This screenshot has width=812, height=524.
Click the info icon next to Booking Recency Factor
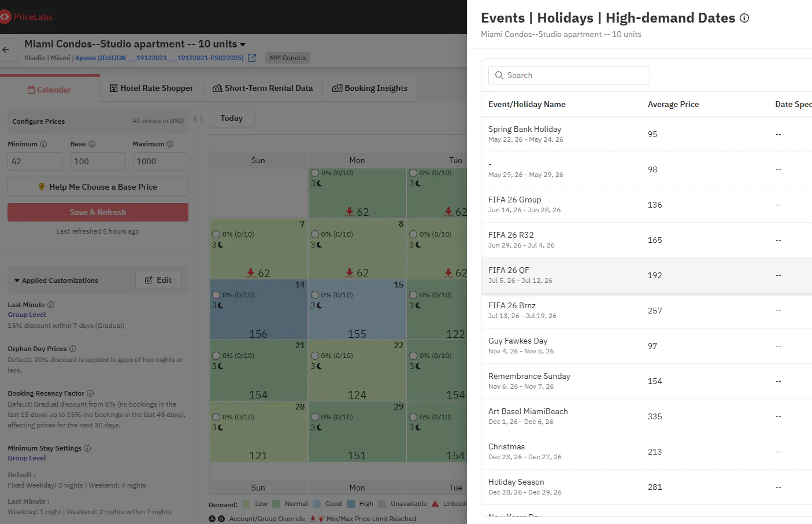pyautogui.click(x=90, y=393)
